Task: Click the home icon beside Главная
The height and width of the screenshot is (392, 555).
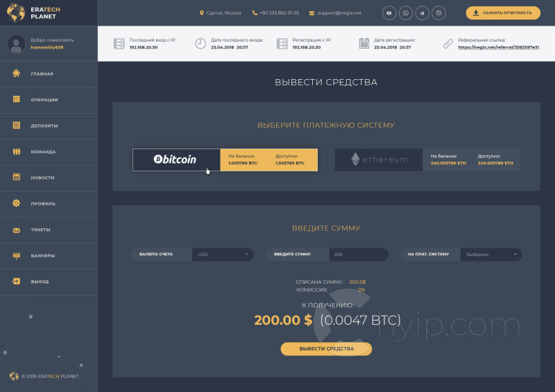Action: [16, 74]
